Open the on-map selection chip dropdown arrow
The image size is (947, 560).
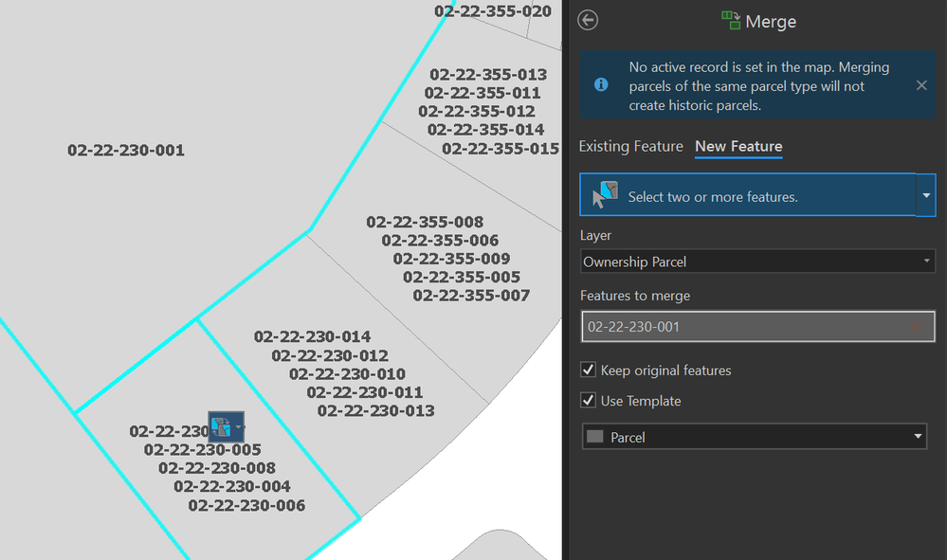239,427
